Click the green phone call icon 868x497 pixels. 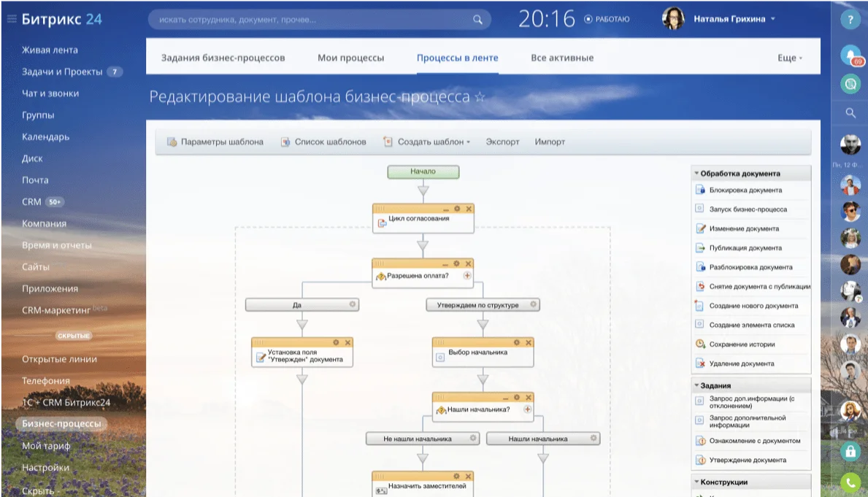[x=849, y=482]
